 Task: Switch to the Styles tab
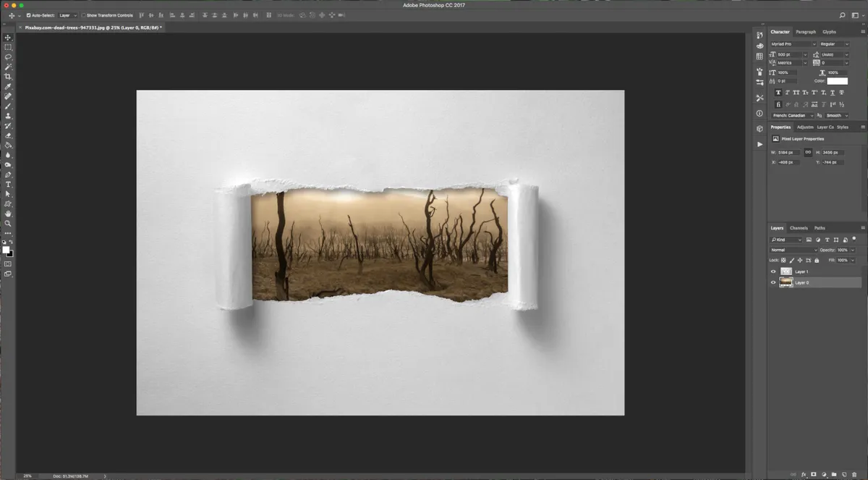pos(843,127)
